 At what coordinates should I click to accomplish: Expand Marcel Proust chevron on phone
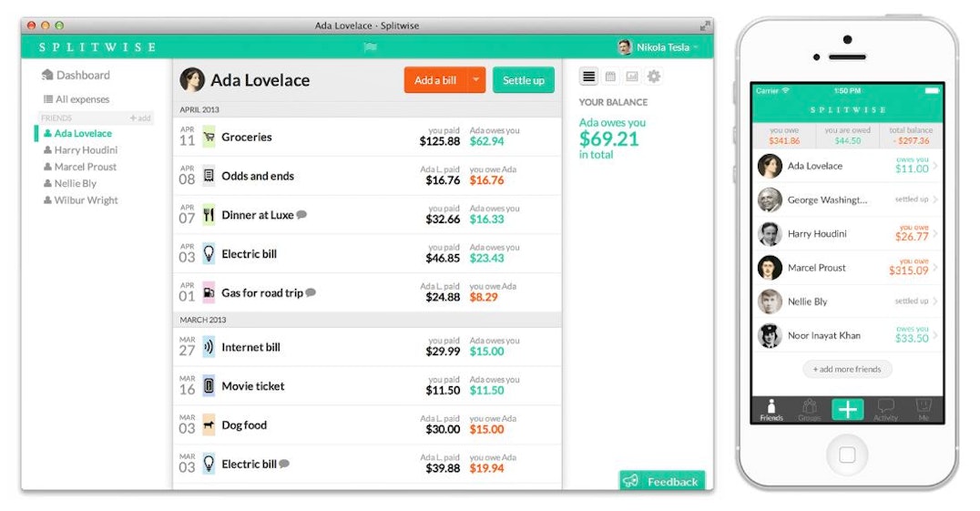coord(935,268)
